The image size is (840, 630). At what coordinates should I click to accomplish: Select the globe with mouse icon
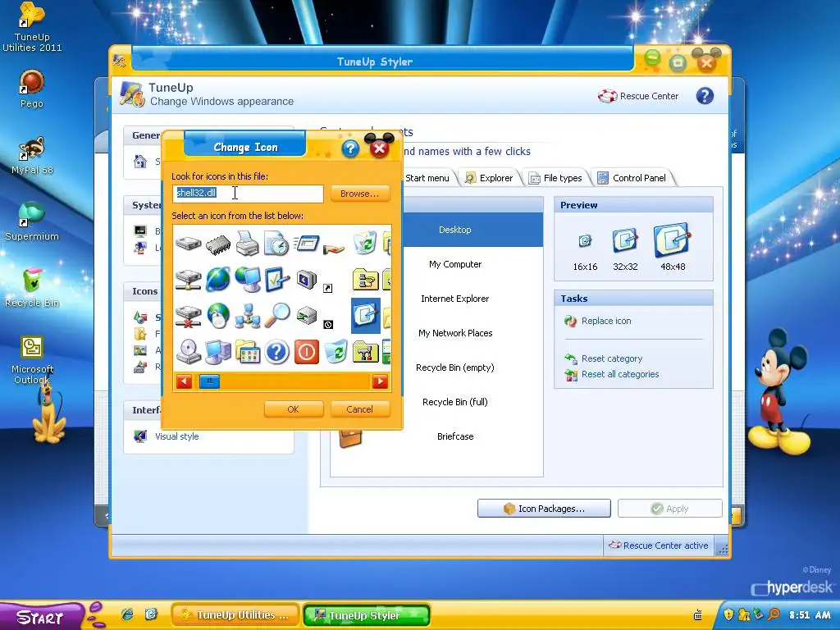(218, 315)
